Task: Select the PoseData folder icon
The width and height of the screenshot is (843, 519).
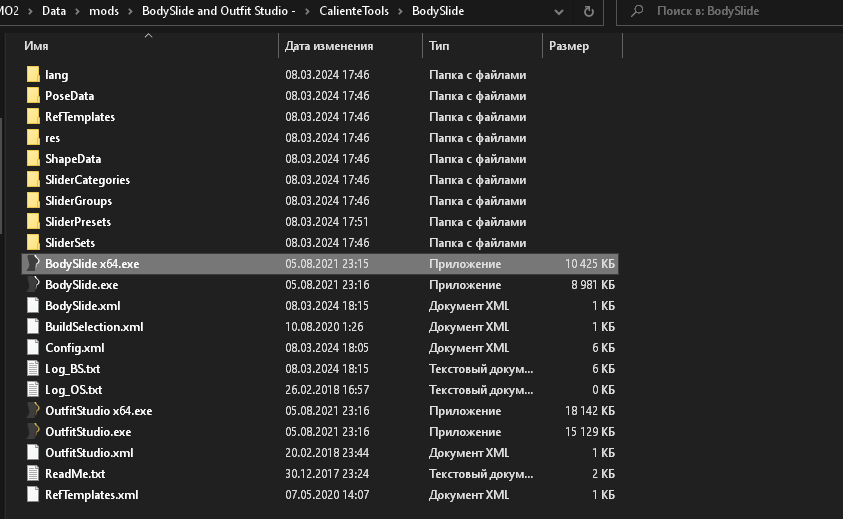Action: (x=33, y=96)
